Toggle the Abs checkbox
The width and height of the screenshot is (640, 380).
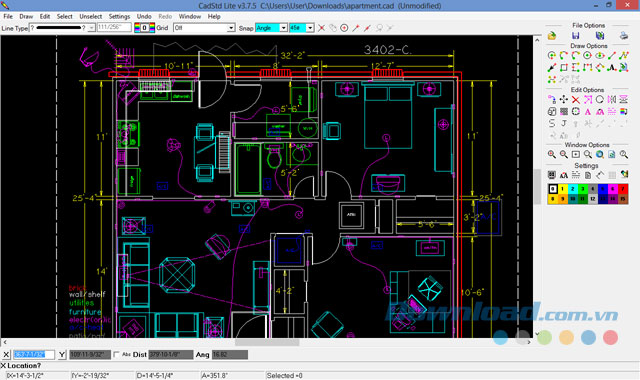point(117,354)
